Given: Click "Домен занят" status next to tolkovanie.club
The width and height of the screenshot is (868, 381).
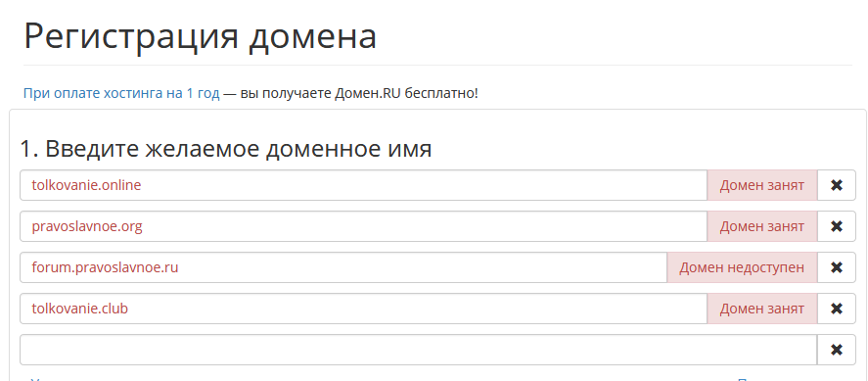Looking at the screenshot, I should pyautogui.click(x=762, y=309).
